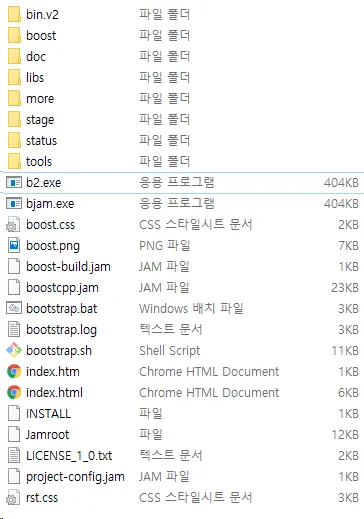
Task: Click the Shell Script type label
Action: click(170, 351)
